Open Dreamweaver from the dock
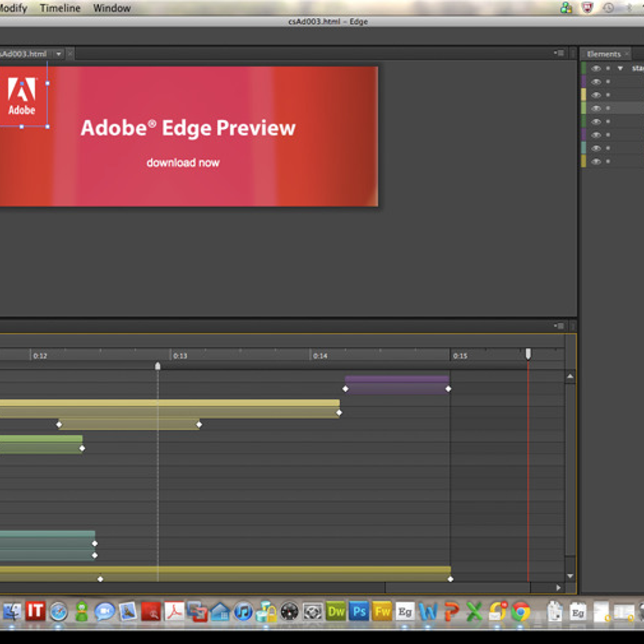Image resolution: width=644 pixels, height=644 pixels. tap(336, 612)
